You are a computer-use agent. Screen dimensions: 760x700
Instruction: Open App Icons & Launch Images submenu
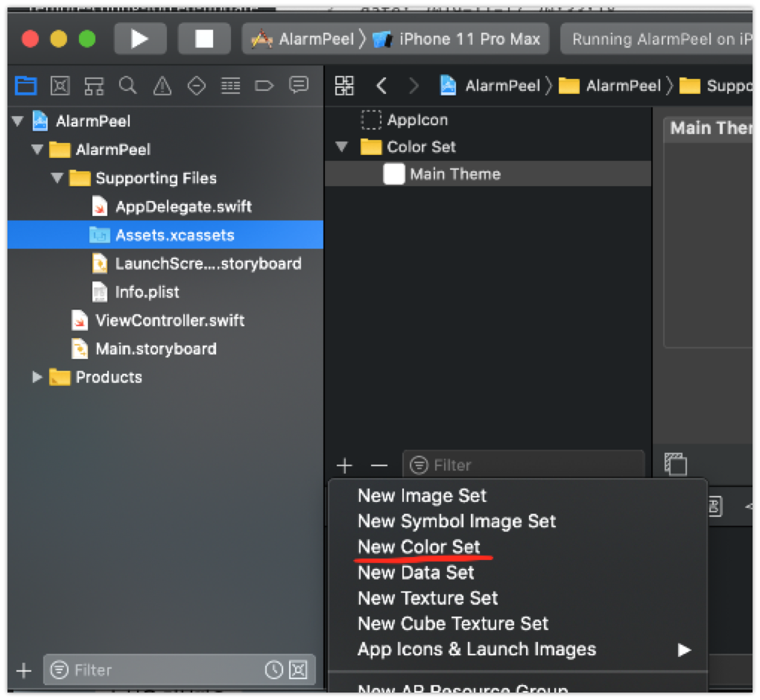coord(518,649)
